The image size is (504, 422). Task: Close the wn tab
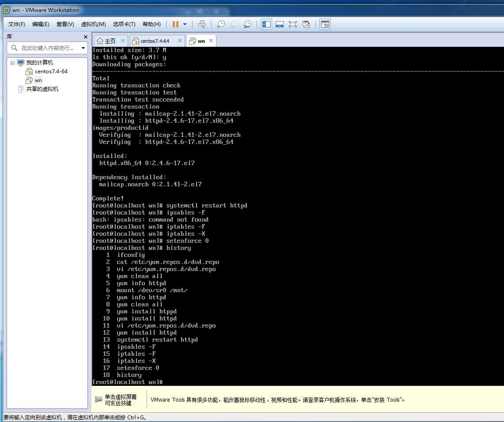[x=211, y=41]
